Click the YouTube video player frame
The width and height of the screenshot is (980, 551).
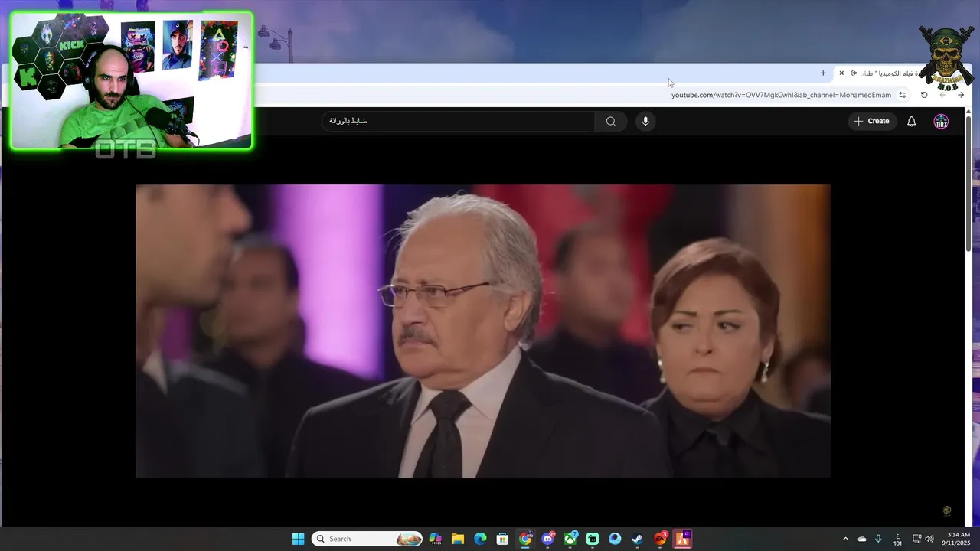(483, 331)
